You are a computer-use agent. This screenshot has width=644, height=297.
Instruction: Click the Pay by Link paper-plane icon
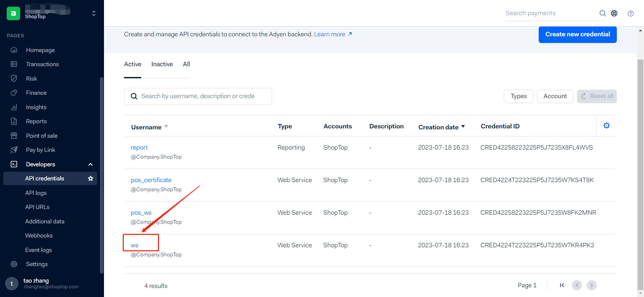[14, 150]
